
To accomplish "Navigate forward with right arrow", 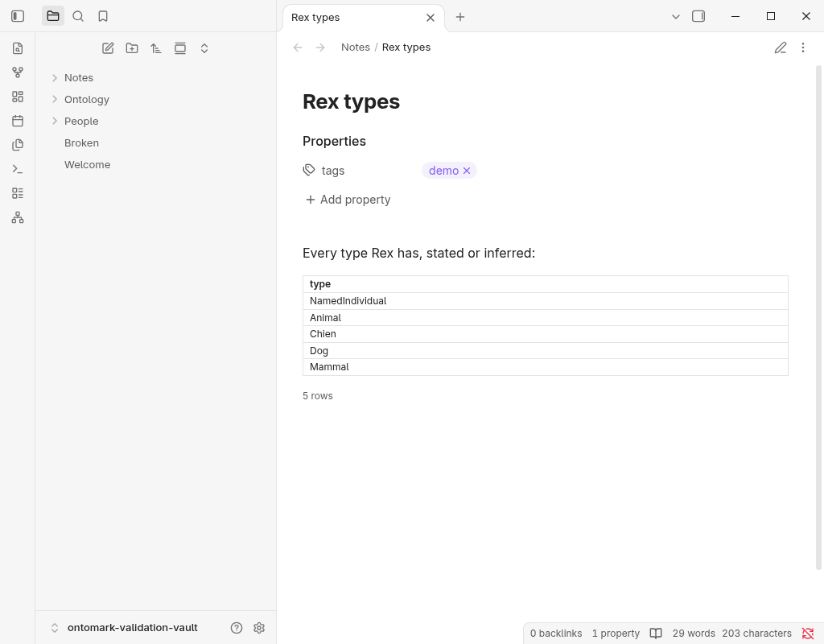I will point(320,47).
